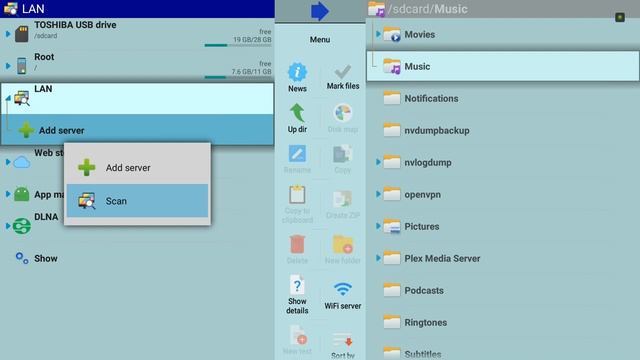
Task: Select the Copy files icon
Action: (x=342, y=154)
